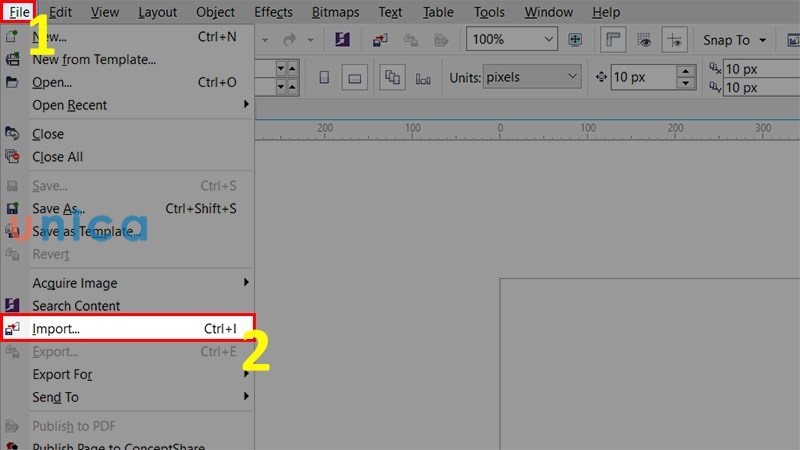Decrease nudge distance with down arrow
Viewport: 800px width, 450px height.
[x=686, y=84]
